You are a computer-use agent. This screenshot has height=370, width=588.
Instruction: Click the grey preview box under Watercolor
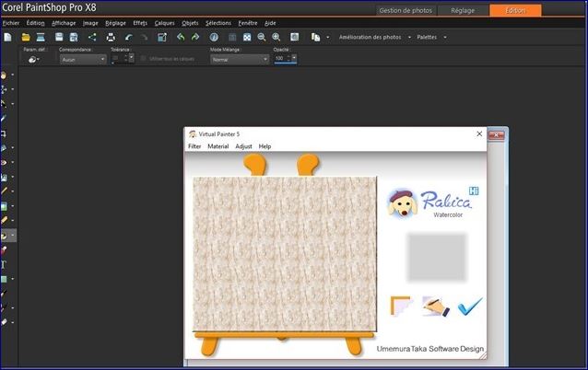(437, 257)
